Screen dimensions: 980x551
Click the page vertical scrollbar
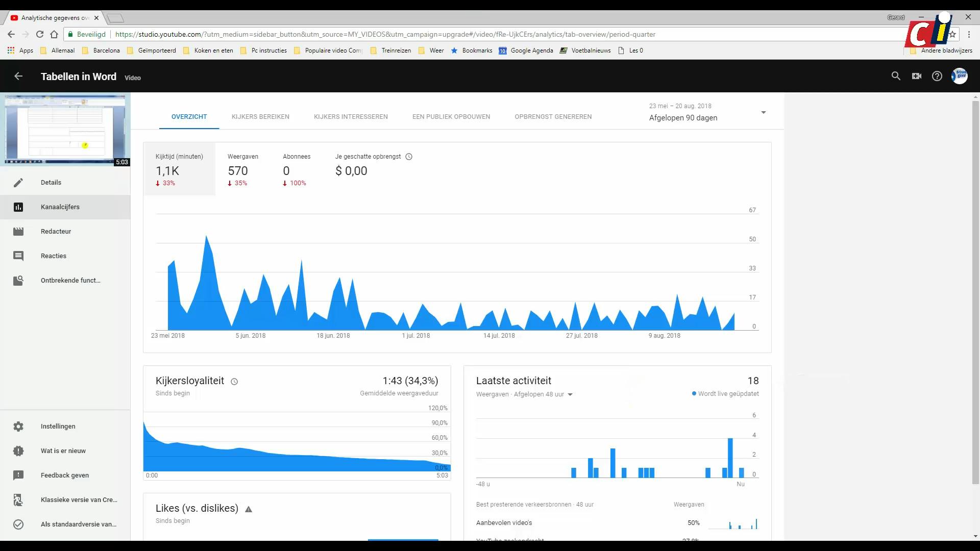[976, 291]
